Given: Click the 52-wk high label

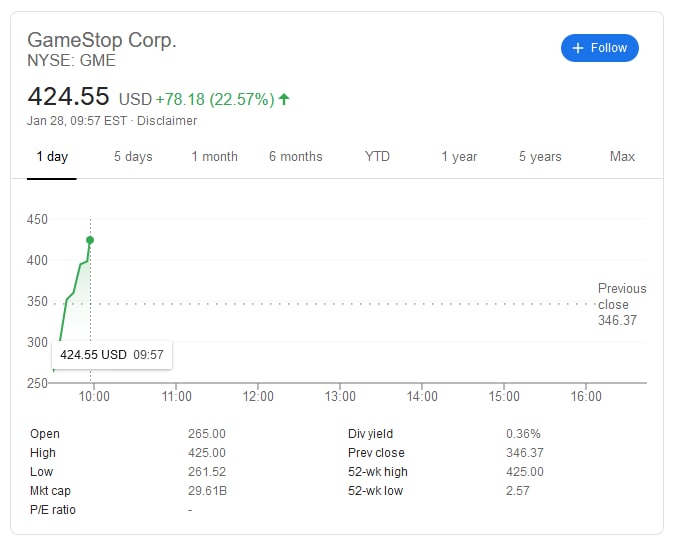Looking at the screenshot, I should pyautogui.click(x=378, y=472).
